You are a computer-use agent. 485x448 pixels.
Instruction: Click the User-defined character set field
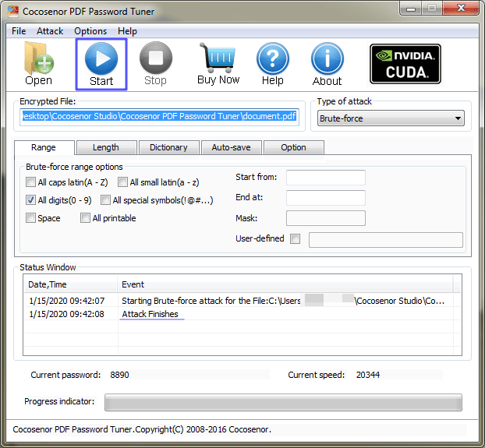tap(386, 240)
